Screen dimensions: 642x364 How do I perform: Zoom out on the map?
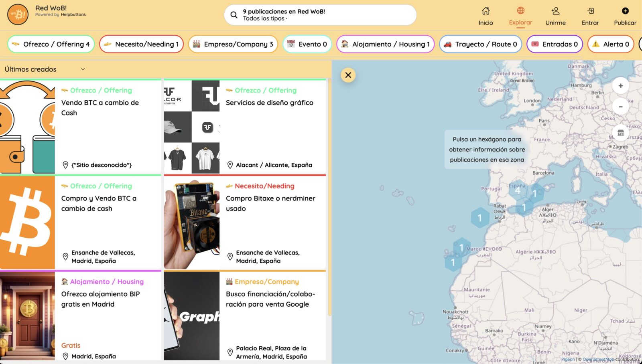point(620,107)
